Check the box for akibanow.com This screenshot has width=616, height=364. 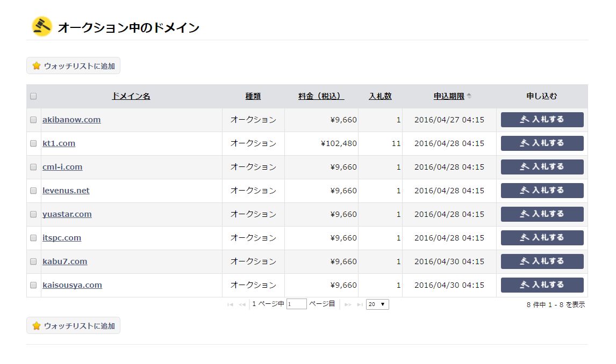pos(33,120)
